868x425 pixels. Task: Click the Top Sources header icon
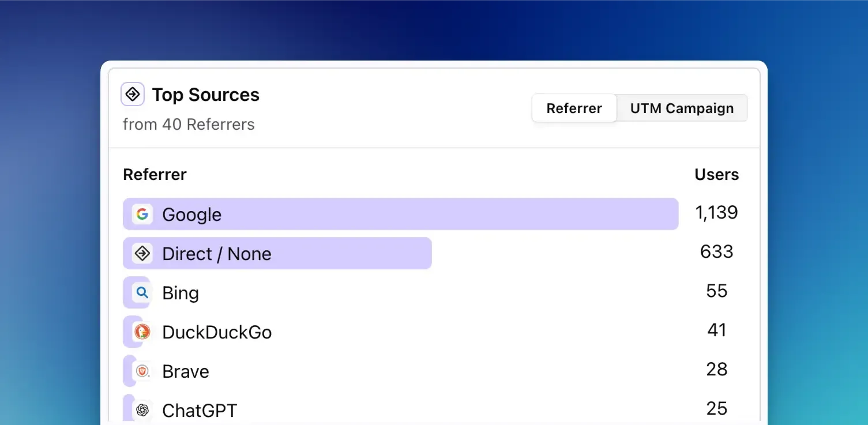click(x=132, y=93)
